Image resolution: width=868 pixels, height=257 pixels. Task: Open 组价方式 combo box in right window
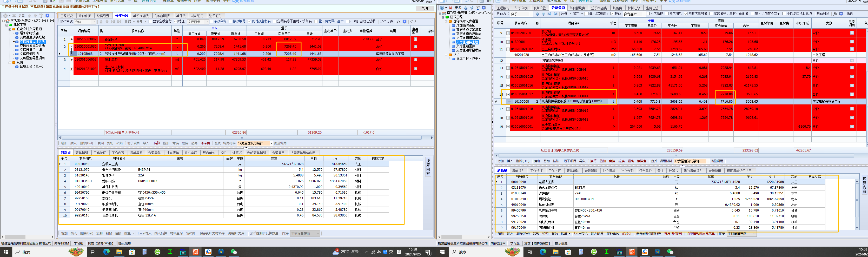point(522,14)
